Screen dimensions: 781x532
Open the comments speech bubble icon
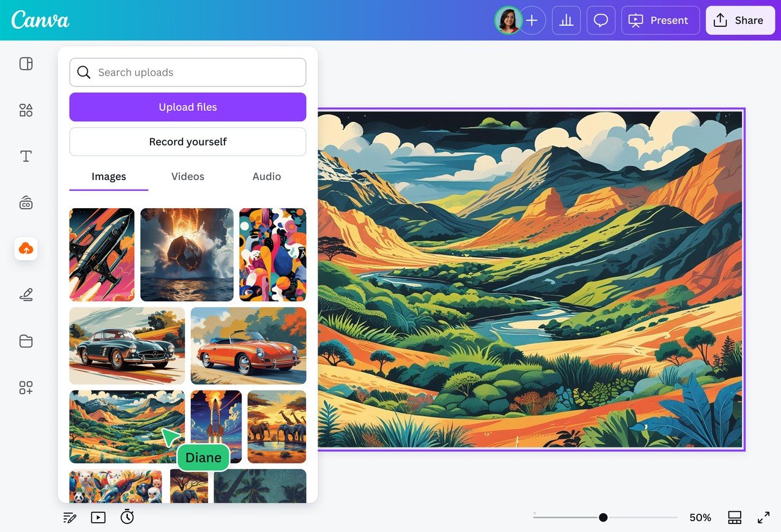point(600,21)
